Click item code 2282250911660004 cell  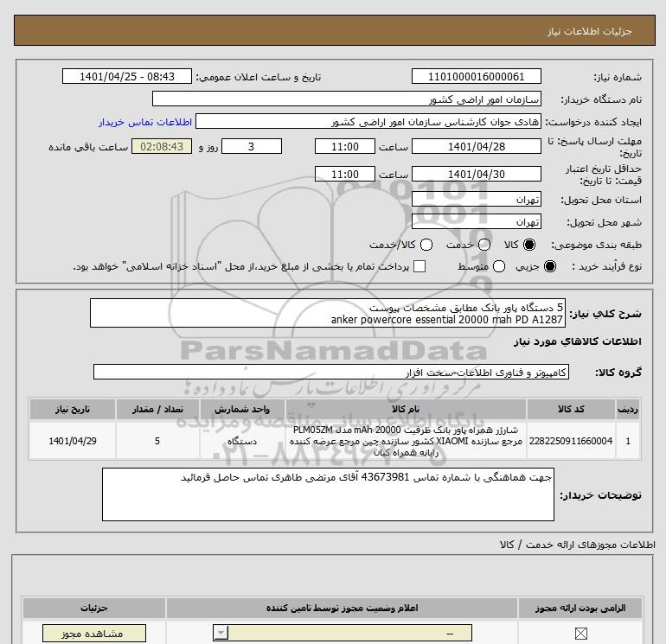[x=571, y=441]
